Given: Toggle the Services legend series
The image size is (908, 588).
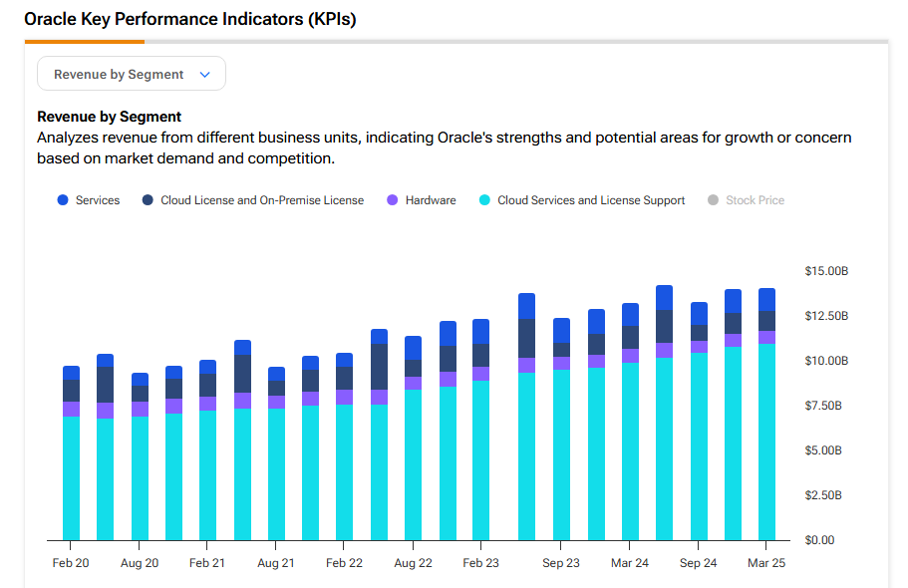Looking at the screenshot, I should tap(89, 200).
